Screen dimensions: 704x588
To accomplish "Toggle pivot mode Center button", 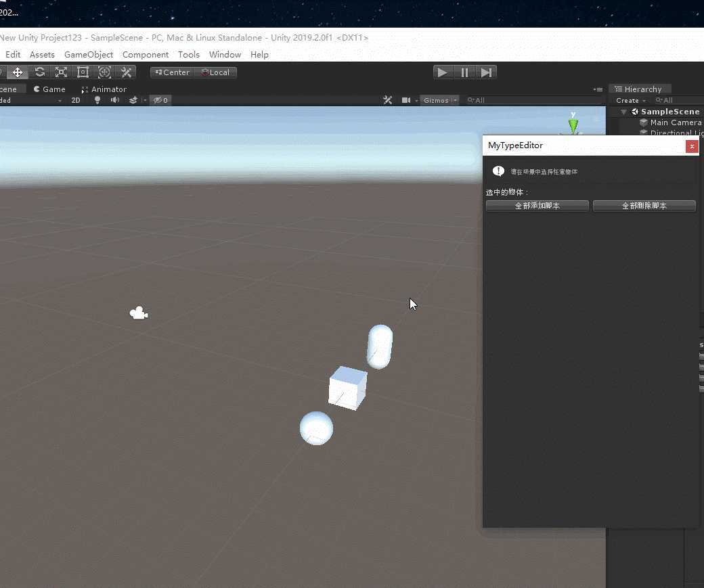I will coord(173,72).
